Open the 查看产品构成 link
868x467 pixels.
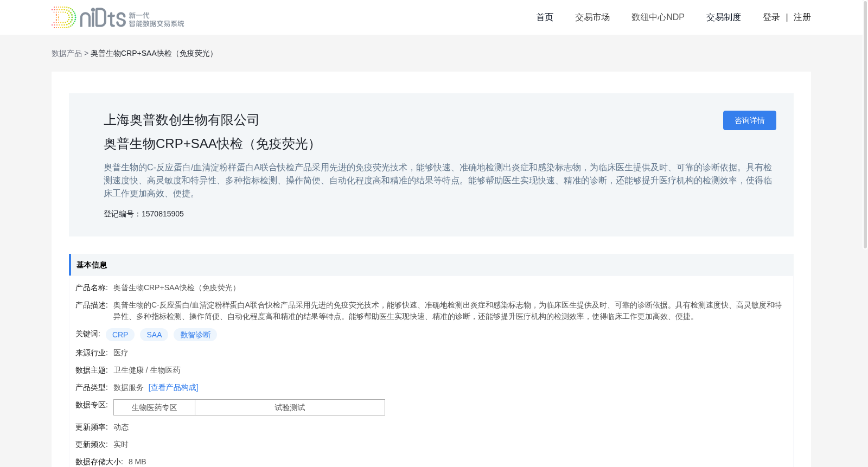click(x=174, y=387)
